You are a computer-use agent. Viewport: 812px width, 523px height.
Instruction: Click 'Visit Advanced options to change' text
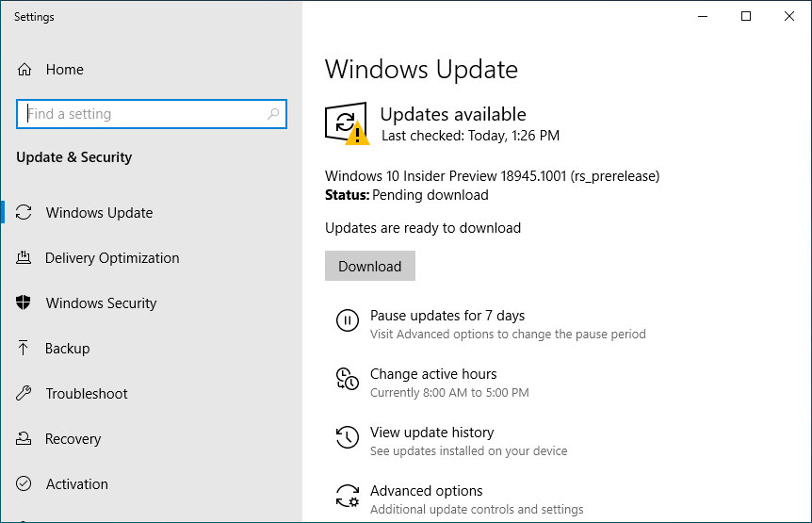coord(508,334)
